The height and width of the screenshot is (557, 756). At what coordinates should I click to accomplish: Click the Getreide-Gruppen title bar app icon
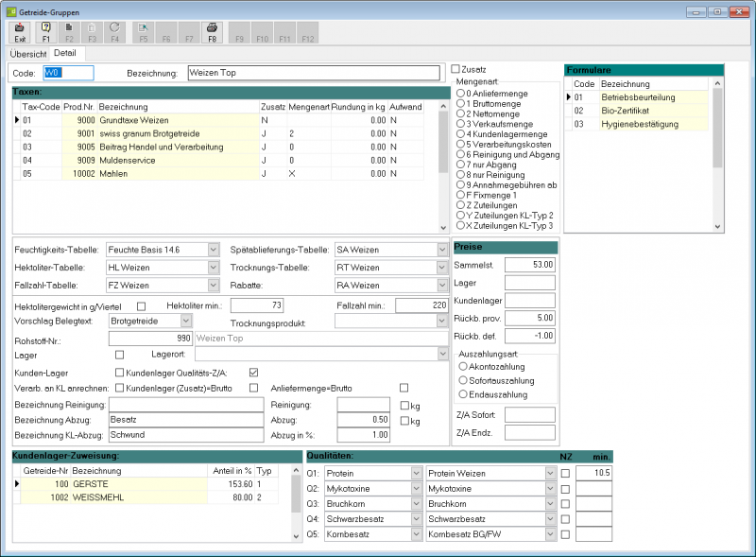pyautogui.click(x=11, y=12)
